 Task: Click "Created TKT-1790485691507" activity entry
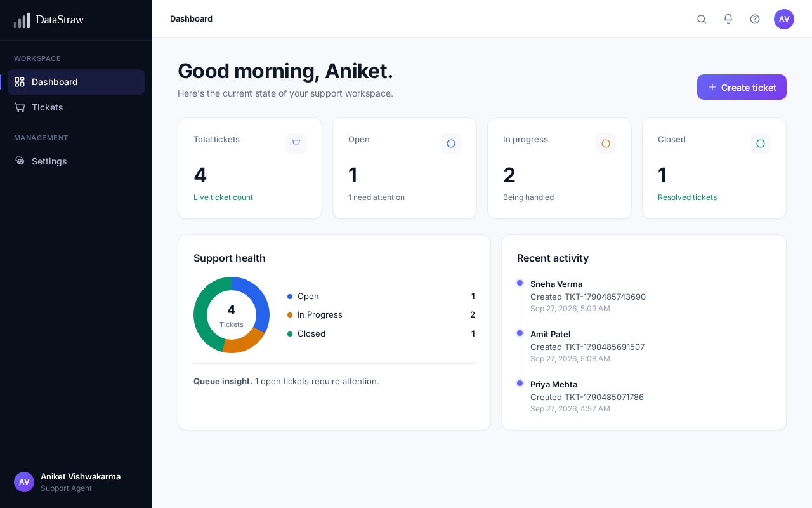pyautogui.click(x=587, y=347)
